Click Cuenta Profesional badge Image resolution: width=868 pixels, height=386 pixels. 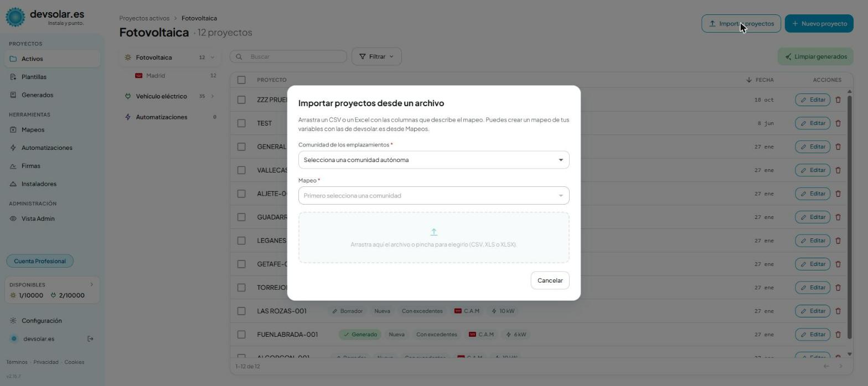coord(40,261)
